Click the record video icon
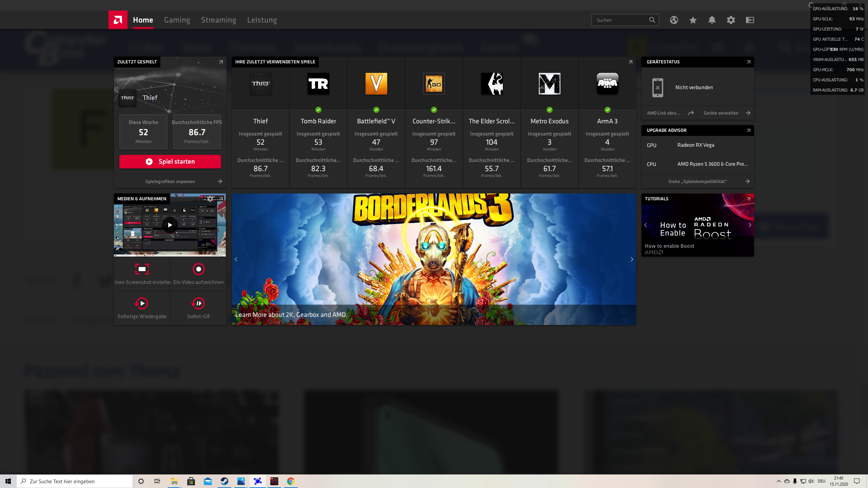The width and height of the screenshot is (868, 488). (198, 269)
